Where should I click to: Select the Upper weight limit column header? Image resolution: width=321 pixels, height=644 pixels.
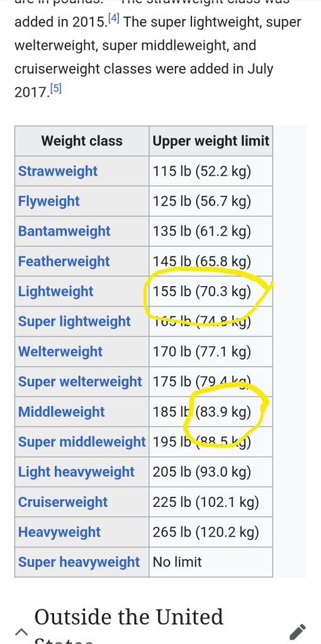211,141
